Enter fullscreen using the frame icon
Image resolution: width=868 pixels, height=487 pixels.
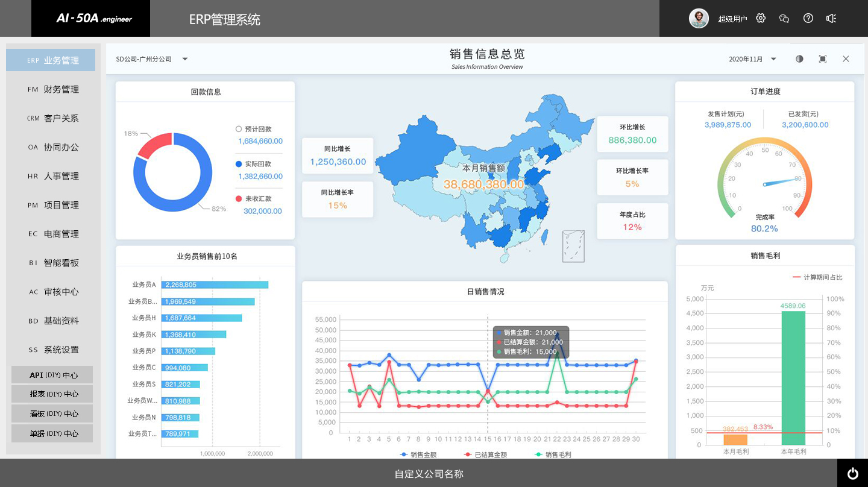(x=822, y=58)
